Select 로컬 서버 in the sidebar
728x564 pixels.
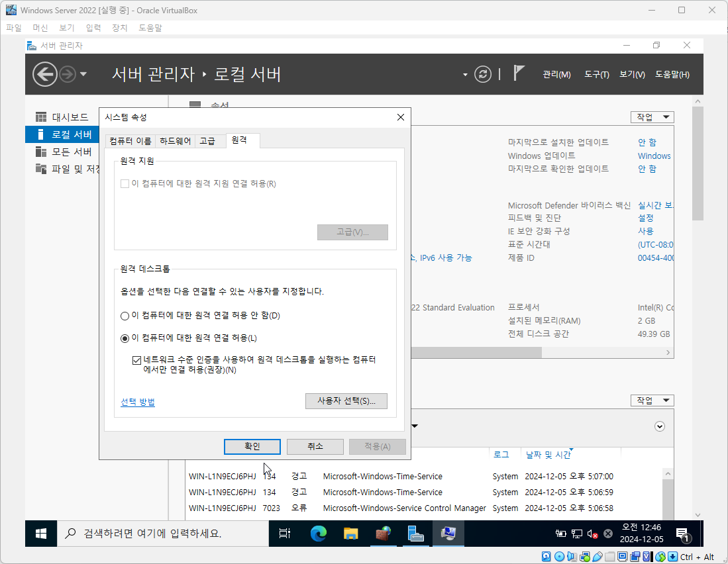coord(73,135)
